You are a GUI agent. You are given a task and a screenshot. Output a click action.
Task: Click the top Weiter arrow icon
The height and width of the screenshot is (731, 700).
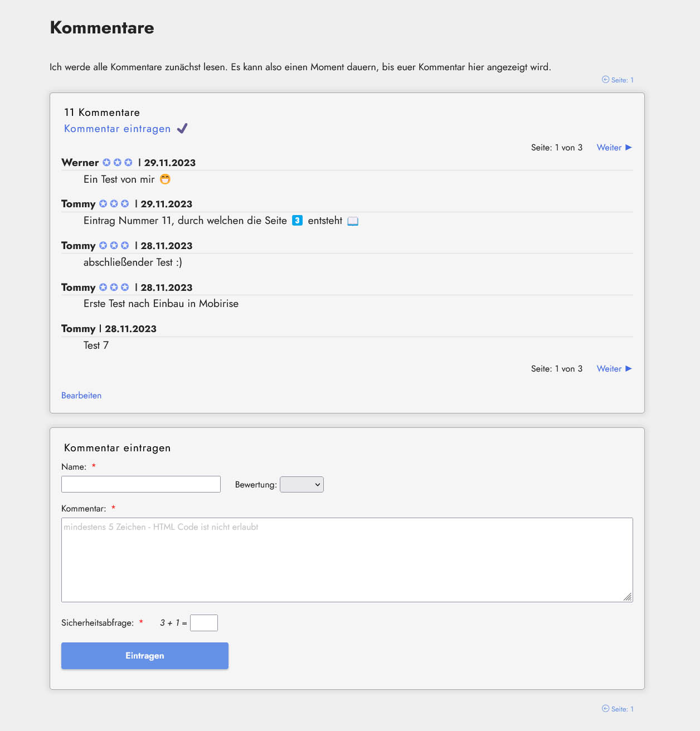click(629, 148)
